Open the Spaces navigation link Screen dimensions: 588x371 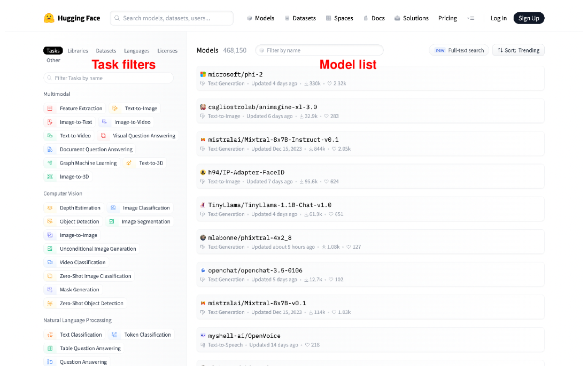point(339,18)
